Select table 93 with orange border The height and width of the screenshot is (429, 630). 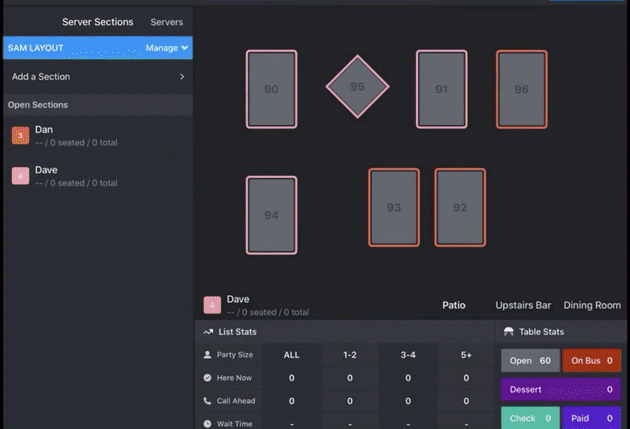coord(394,207)
